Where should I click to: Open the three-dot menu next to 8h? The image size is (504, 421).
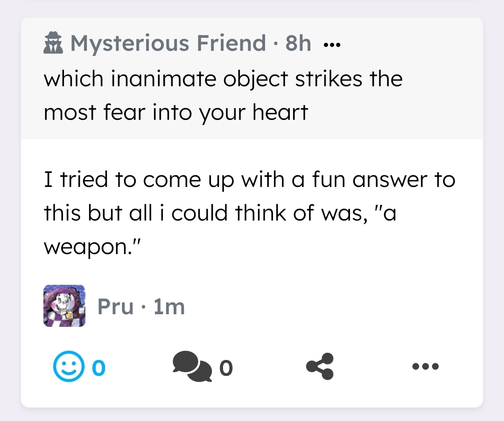tap(332, 45)
